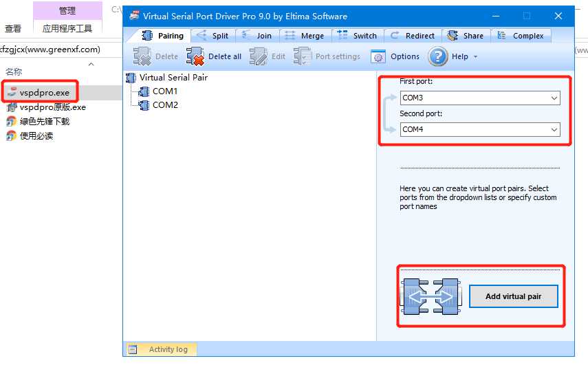Click the Switch tab icon

pyautogui.click(x=342, y=35)
